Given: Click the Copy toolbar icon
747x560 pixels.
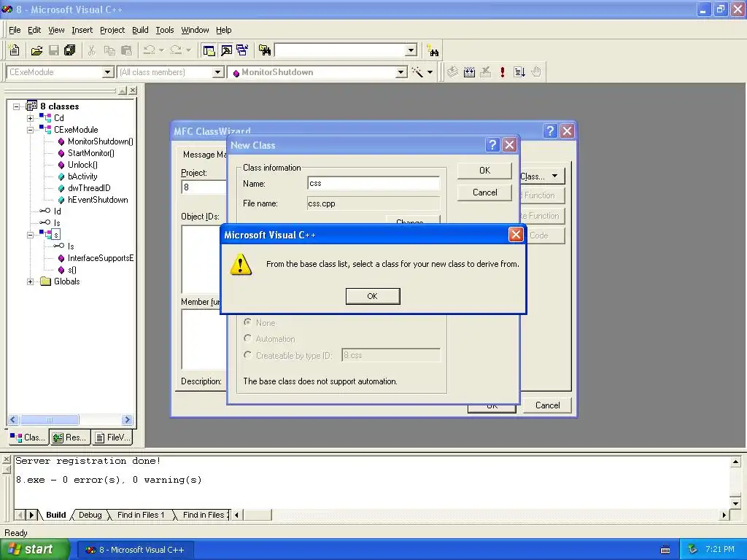Looking at the screenshot, I should 109,50.
